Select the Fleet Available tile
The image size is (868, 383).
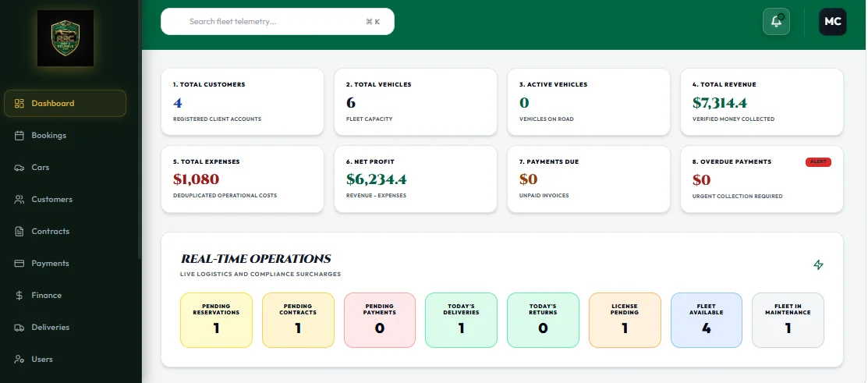pyautogui.click(x=707, y=321)
